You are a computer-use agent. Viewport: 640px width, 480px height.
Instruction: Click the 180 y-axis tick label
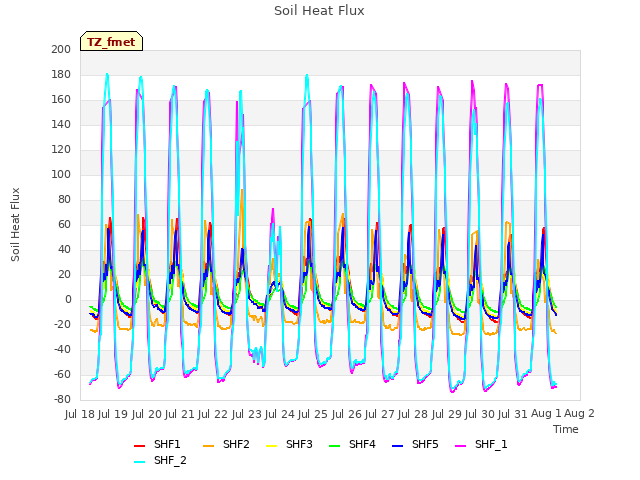[x=61, y=75]
